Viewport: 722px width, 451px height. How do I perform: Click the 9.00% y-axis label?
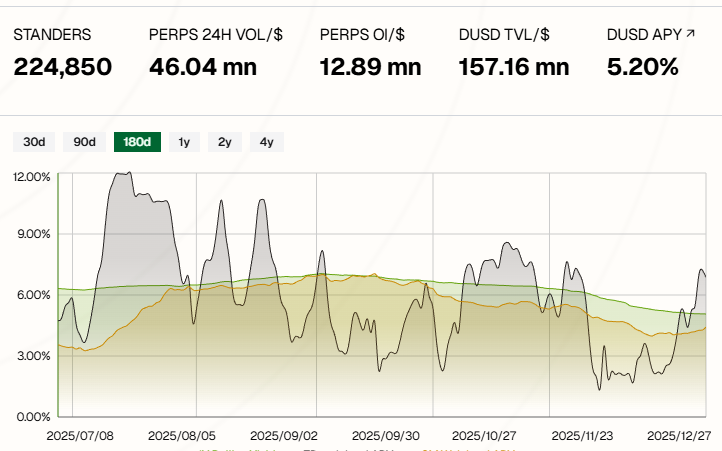point(34,234)
